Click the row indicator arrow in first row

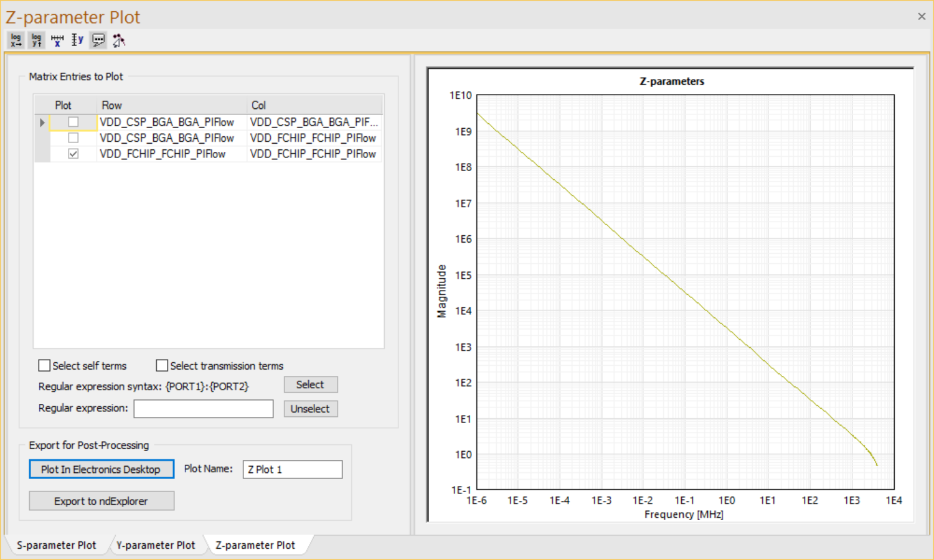click(x=42, y=123)
